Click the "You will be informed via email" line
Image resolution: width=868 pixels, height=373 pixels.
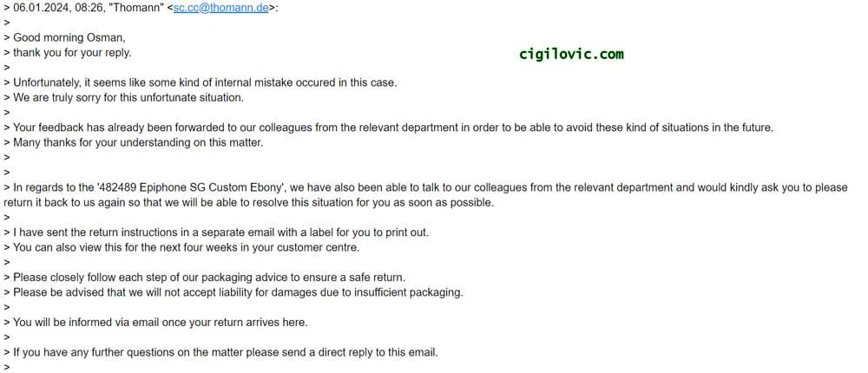pyautogui.click(x=160, y=322)
